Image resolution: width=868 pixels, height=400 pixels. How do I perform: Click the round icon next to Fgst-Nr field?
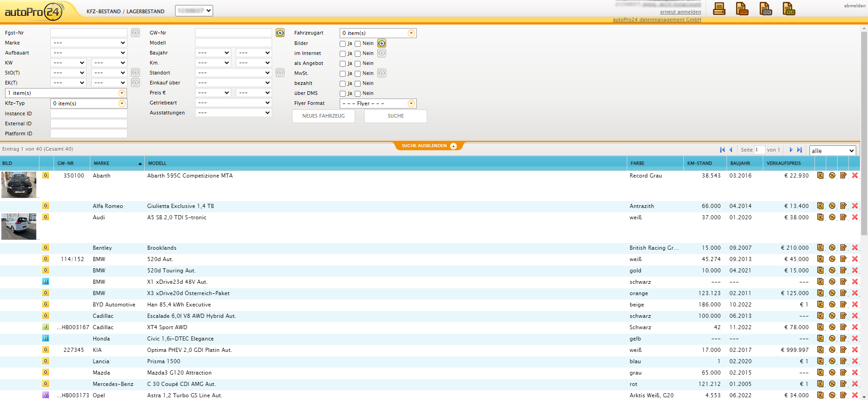[136, 33]
